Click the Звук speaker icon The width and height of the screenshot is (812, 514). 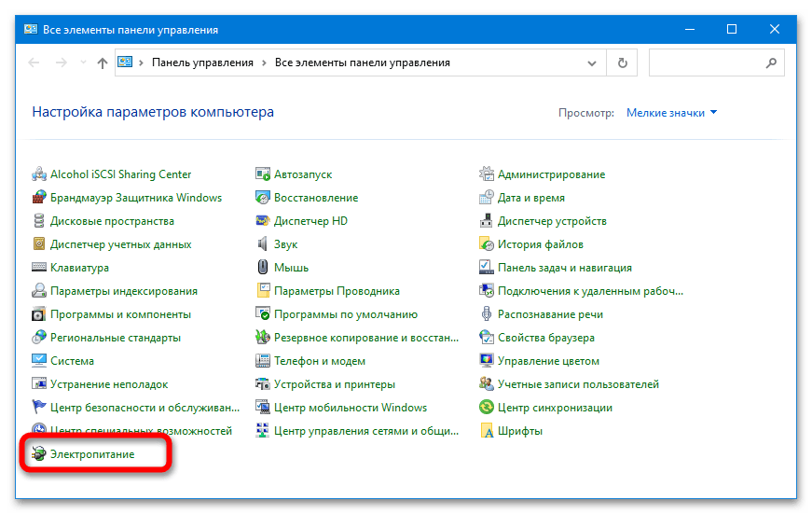click(263, 244)
